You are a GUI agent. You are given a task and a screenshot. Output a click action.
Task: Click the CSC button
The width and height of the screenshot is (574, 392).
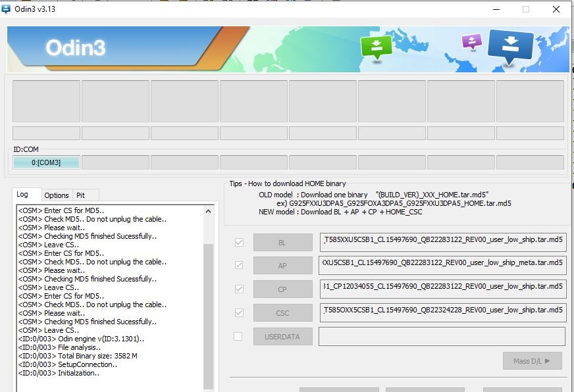tap(283, 313)
